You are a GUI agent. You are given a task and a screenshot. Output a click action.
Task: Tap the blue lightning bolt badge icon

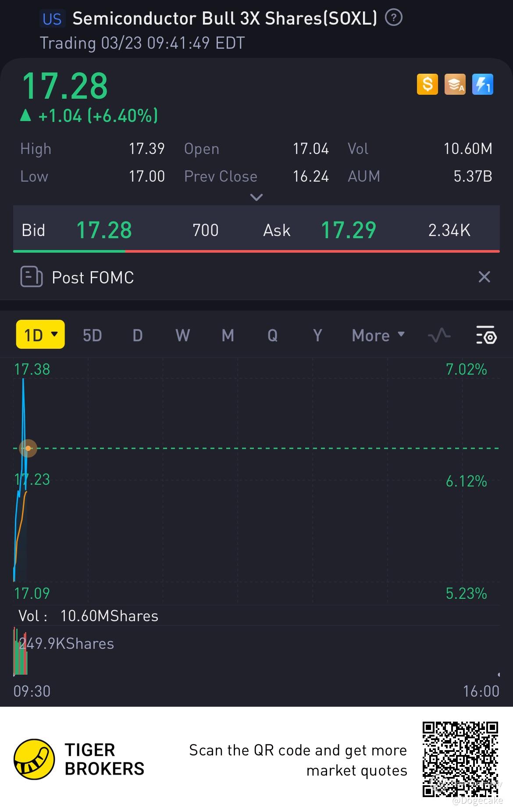(482, 84)
